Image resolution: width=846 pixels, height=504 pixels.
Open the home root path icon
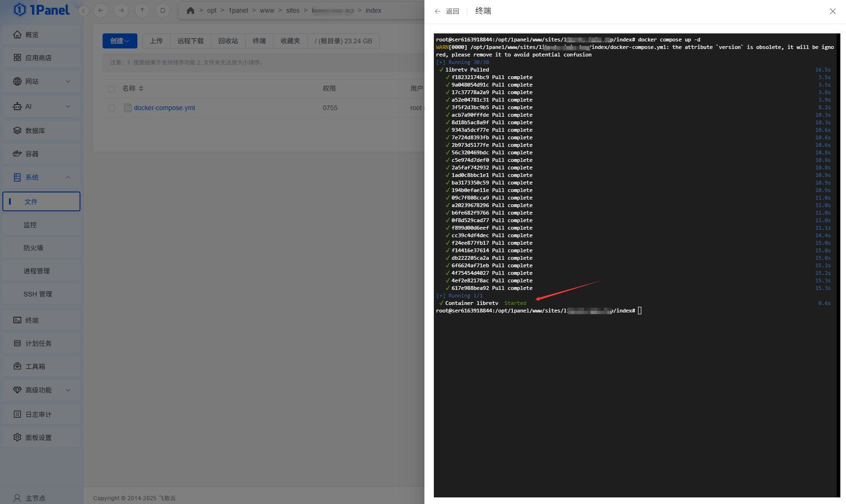[x=191, y=10]
